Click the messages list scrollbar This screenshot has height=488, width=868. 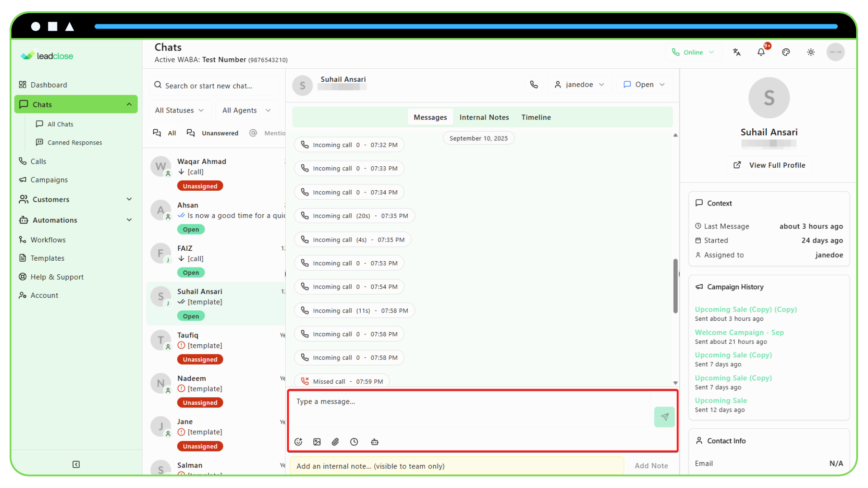coord(675,286)
